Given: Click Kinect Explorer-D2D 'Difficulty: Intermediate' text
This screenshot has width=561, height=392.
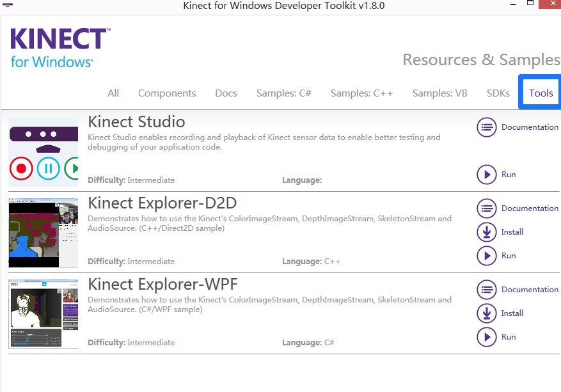Looking at the screenshot, I should click(x=131, y=262).
